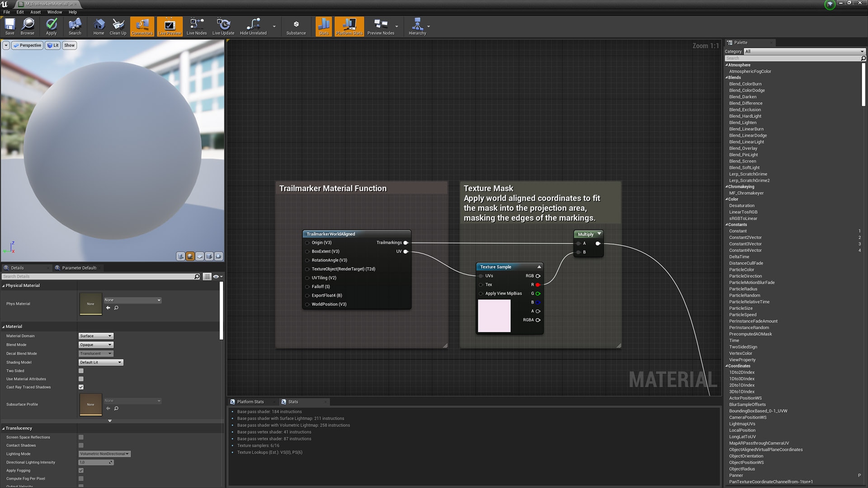Toggle the Live Preview toolbar button
Image resolution: width=868 pixels, height=488 pixels.
point(170,26)
